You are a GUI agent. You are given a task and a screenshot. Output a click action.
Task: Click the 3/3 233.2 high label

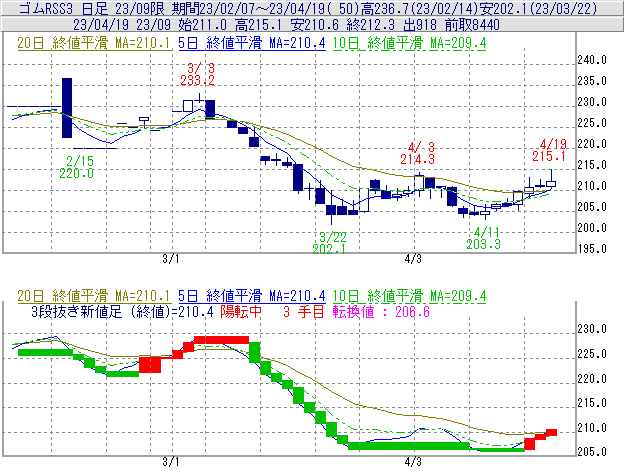pyautogui.click(x=198, y=74)
